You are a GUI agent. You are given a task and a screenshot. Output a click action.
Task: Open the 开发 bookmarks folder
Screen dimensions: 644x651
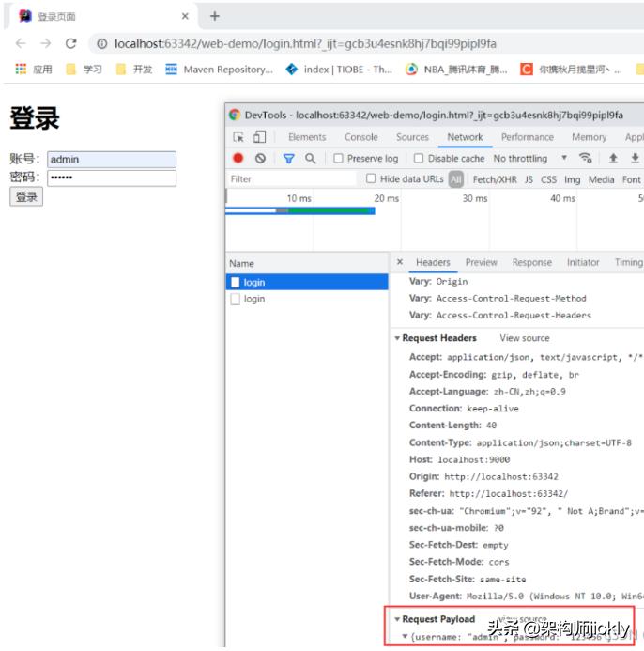134,69
